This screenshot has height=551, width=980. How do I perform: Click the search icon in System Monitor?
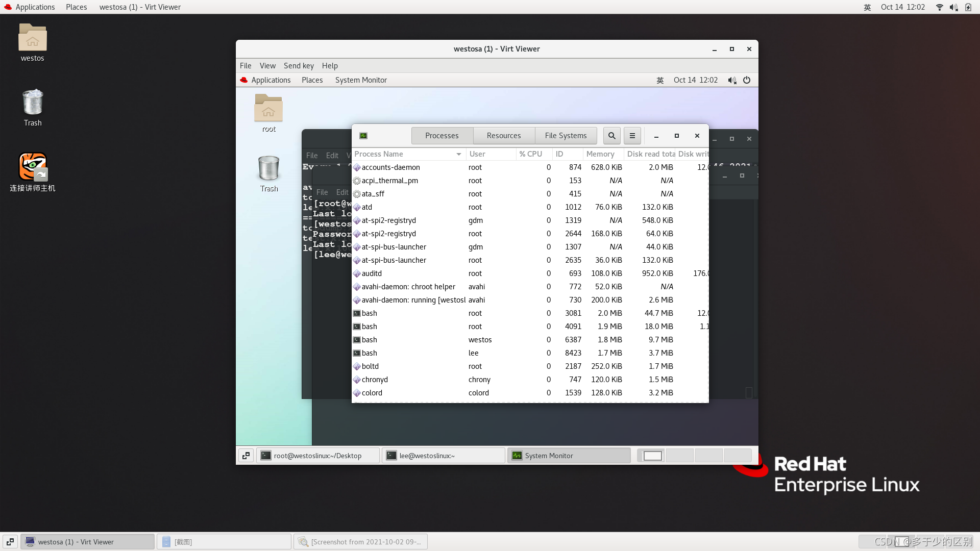click(611, 136)
